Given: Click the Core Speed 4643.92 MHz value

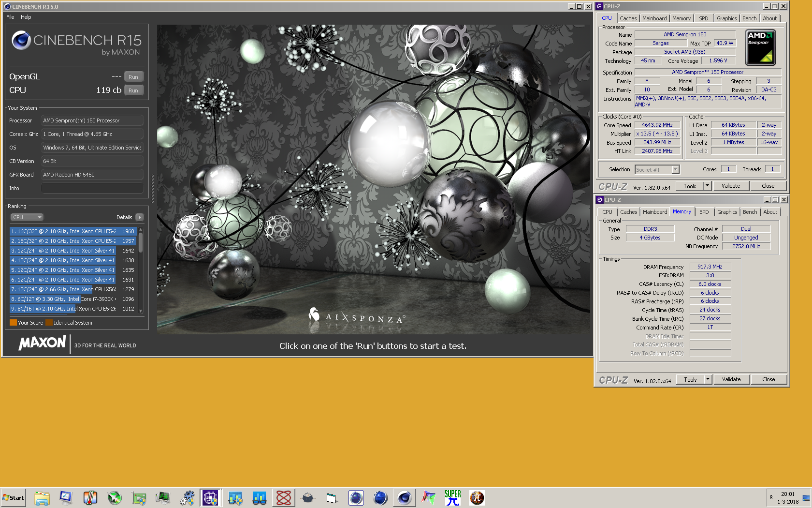Looking at the screenshot, I should tap(657, 125).
